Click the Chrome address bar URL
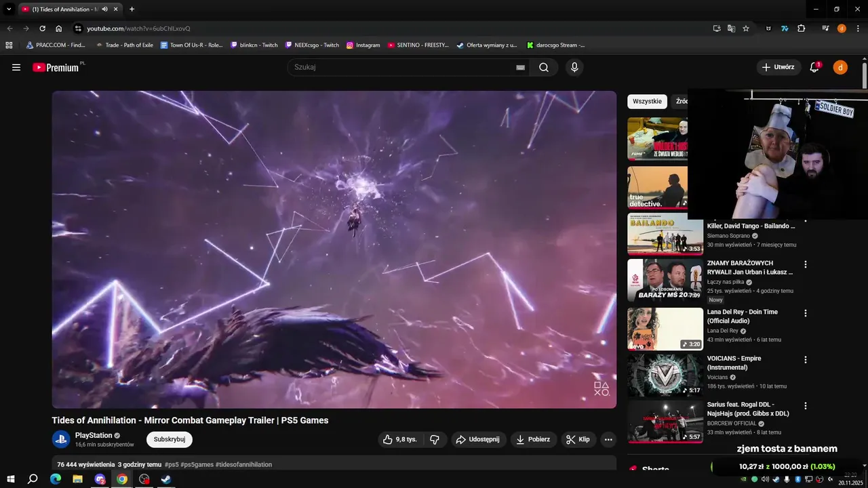Screen dimensions: 868x488 coord(138,28)
